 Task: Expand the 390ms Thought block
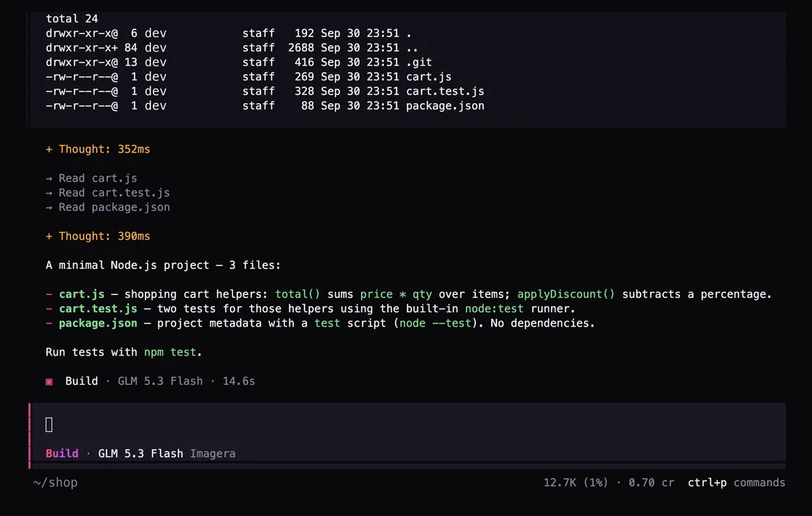click(98, 236)
